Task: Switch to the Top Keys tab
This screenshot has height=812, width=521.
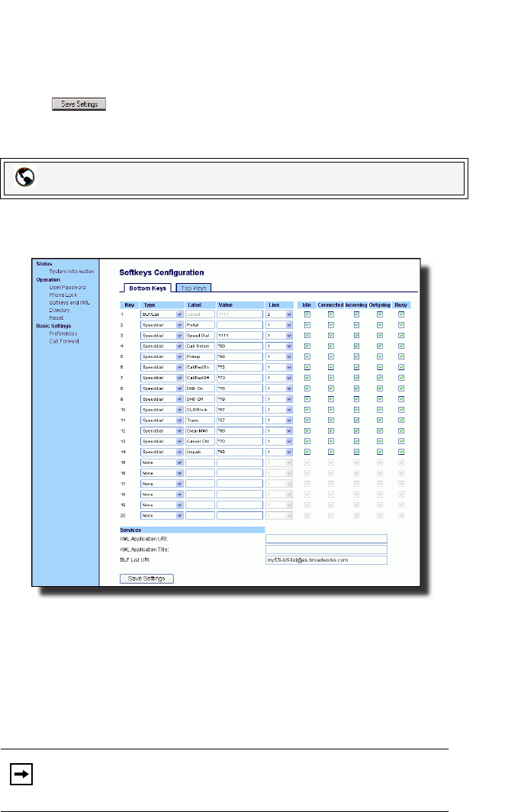Action: coord(194,288)
